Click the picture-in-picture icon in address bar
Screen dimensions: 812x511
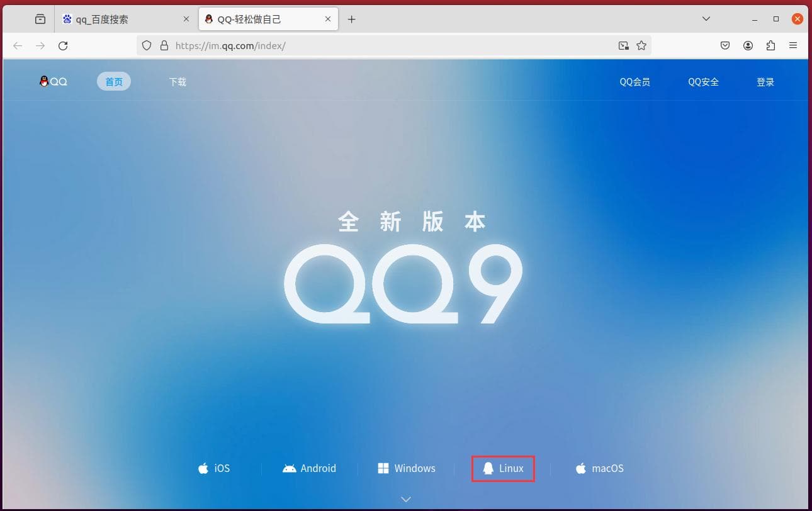click(623, 45)
